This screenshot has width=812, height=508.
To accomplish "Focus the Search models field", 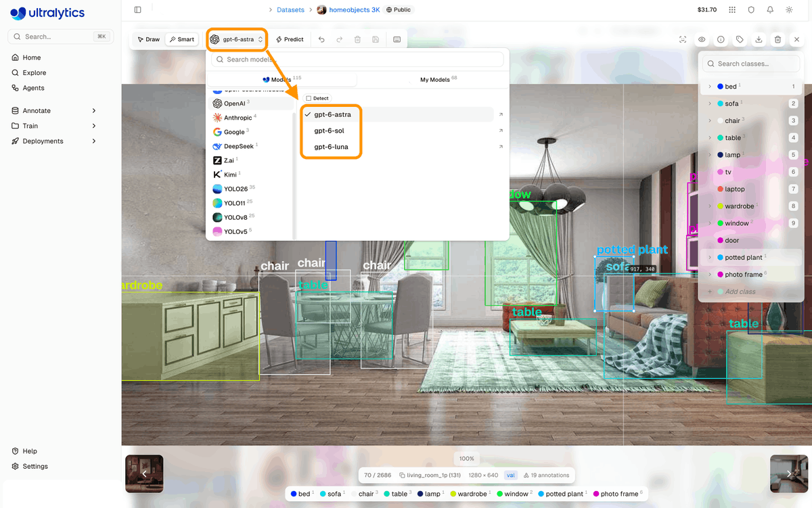I will 357,60.
